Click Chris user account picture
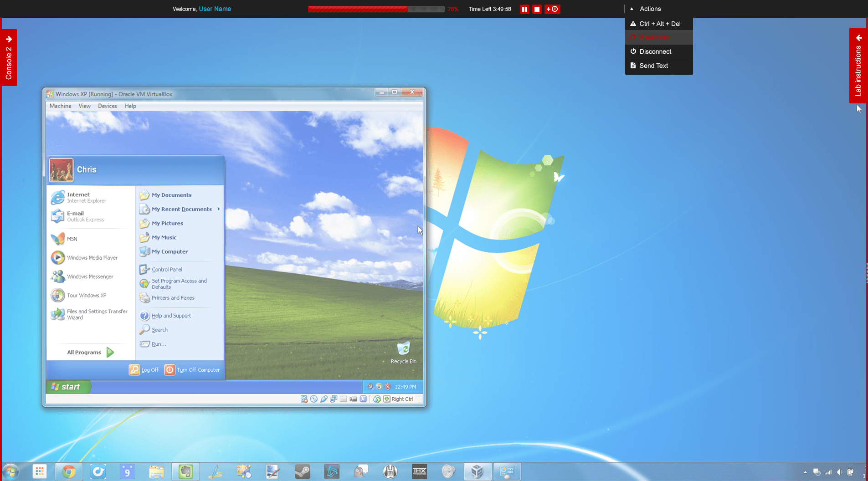The height and width of the screenshot is (481, 868). [61, 170]
